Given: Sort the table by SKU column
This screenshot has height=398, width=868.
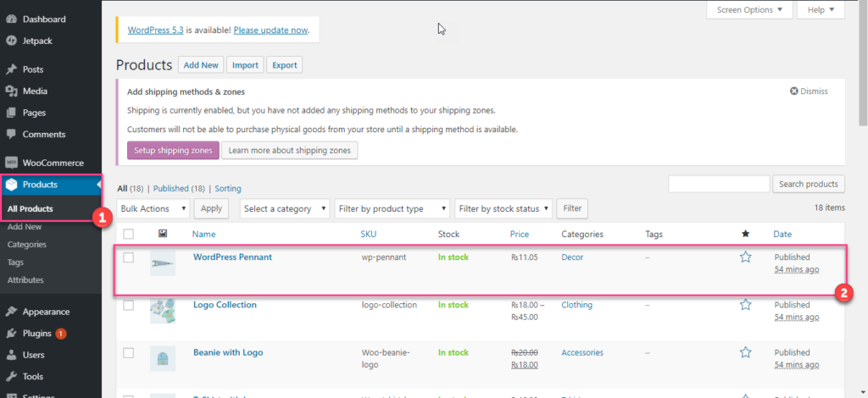Looking at the screenshot, I should coord(369,234).
